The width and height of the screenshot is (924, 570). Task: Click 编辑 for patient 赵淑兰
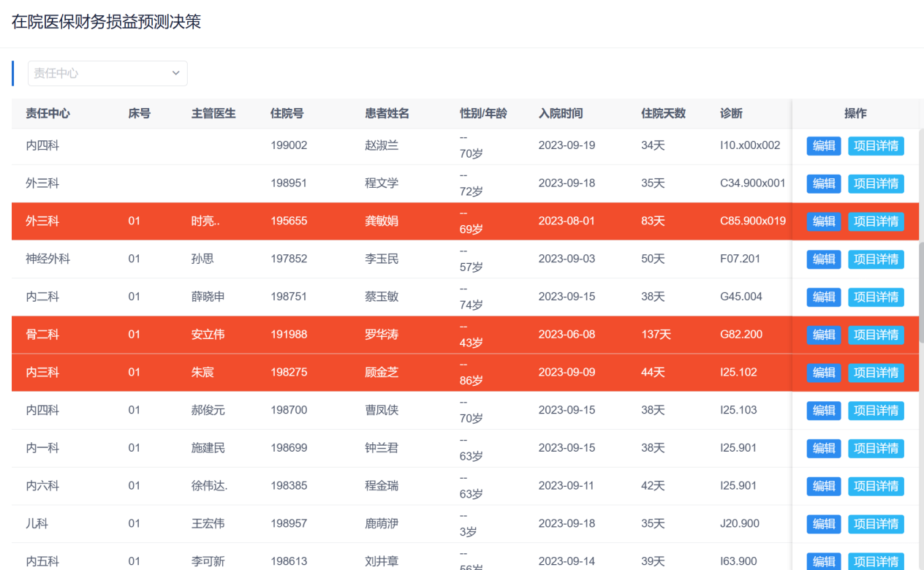point(824,146)
